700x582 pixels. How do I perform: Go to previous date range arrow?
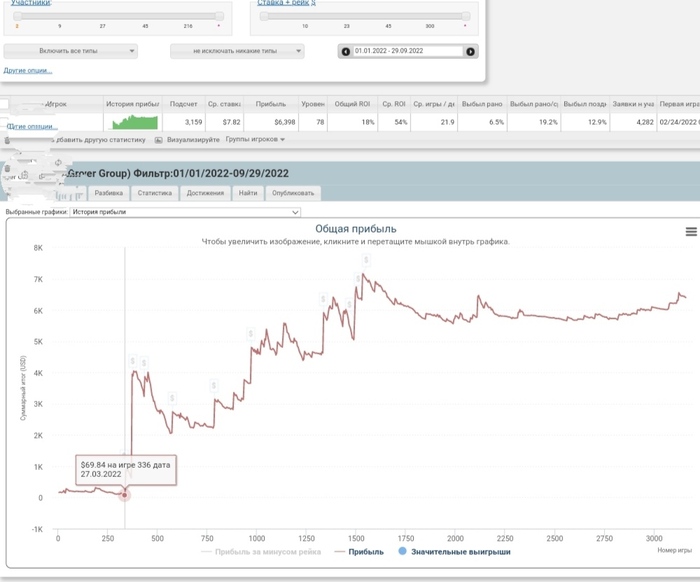coord(346,51)
